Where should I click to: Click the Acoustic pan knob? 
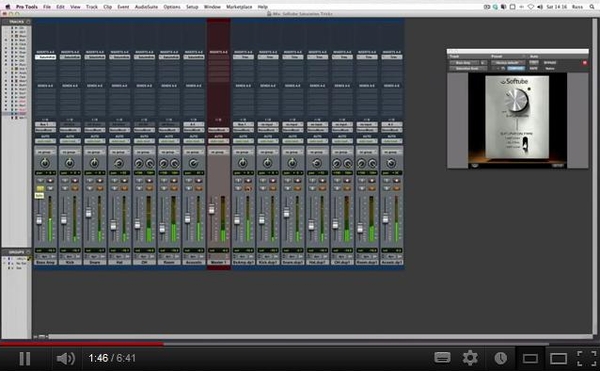[x=193, y=163]
